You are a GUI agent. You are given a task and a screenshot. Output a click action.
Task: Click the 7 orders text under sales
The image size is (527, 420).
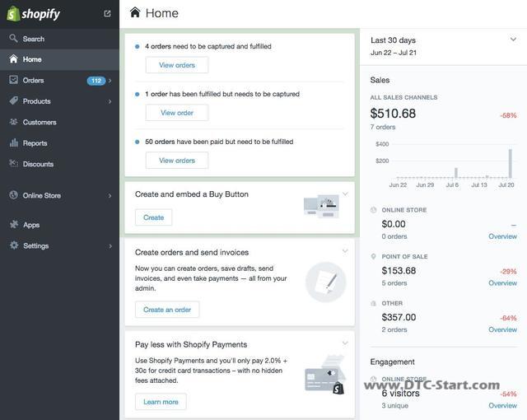click(x=382, y=127)
